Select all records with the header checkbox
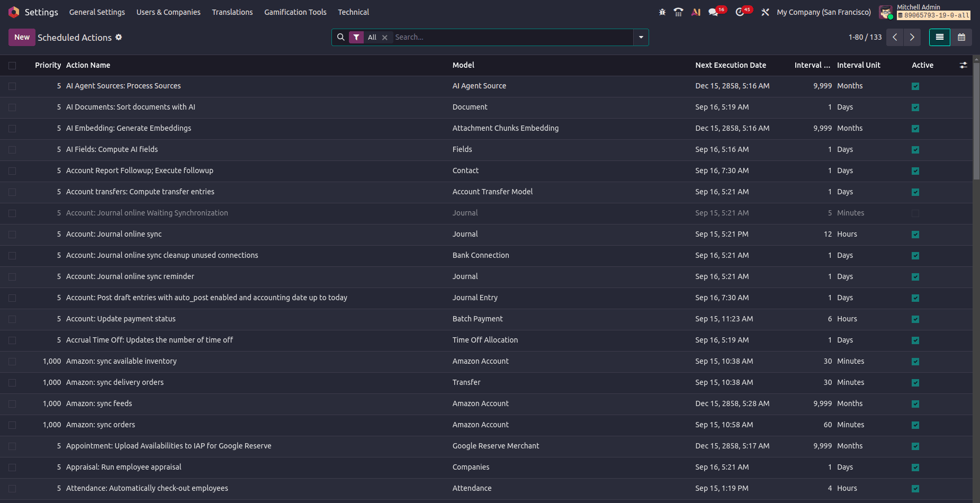 click(x=12, y=66)
